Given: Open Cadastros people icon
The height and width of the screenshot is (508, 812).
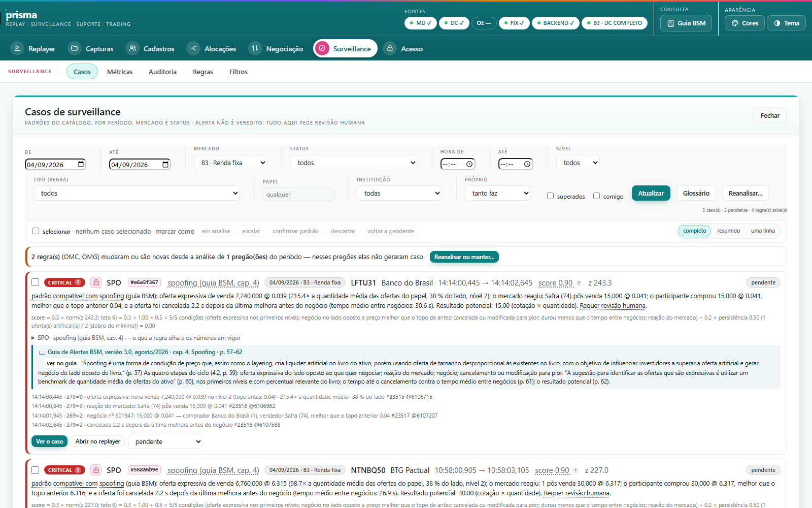Looking at the screenshot, I should [132, 48].
